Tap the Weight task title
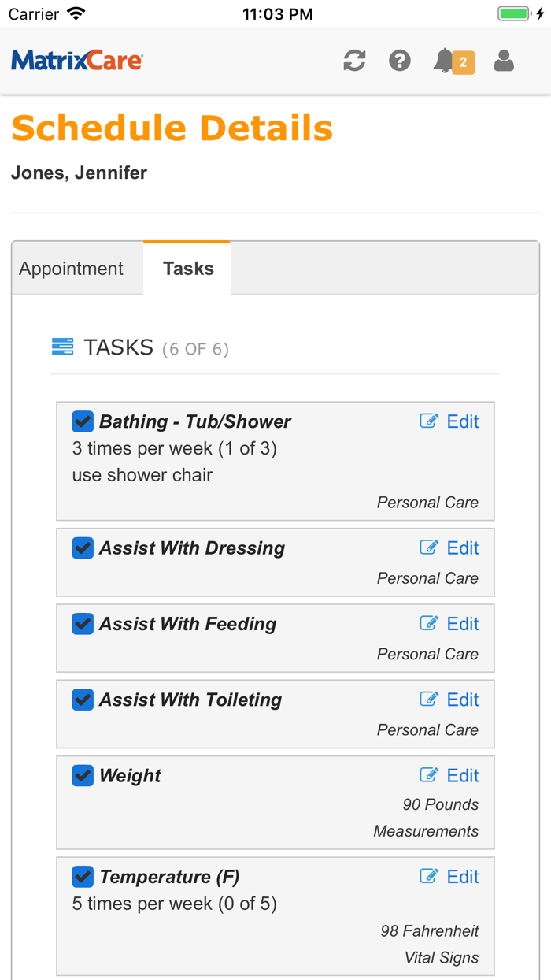 [130, 776]
